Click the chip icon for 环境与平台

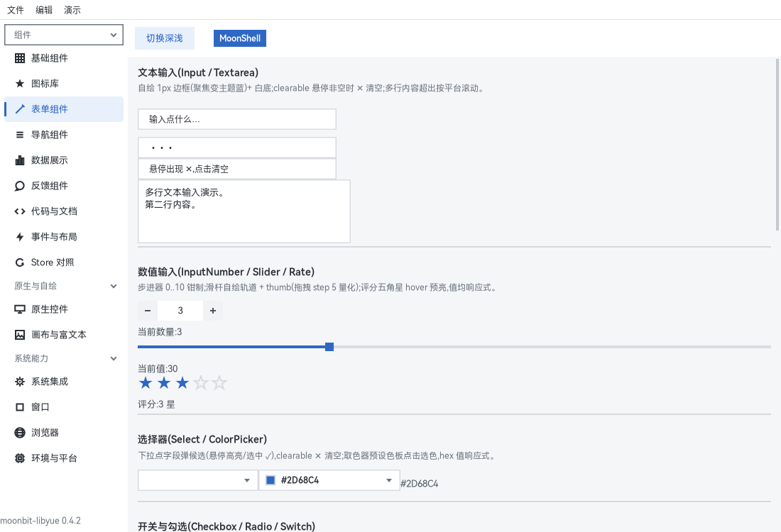pos(20,458)
